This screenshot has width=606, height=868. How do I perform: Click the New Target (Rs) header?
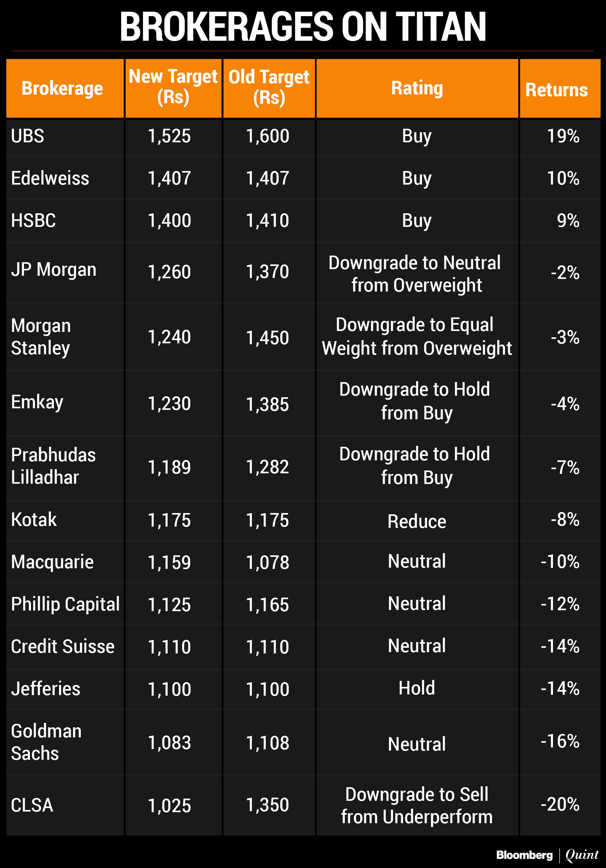[173, 87]
